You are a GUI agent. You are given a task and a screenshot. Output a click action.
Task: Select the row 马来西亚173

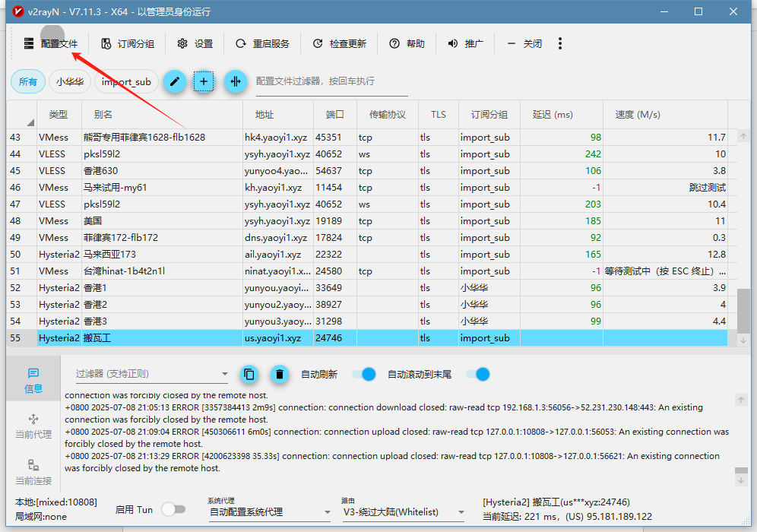(367, 255)
